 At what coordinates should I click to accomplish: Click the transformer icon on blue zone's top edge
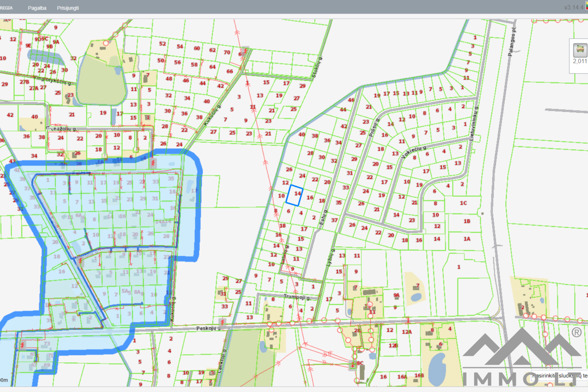tap(153, 163)
